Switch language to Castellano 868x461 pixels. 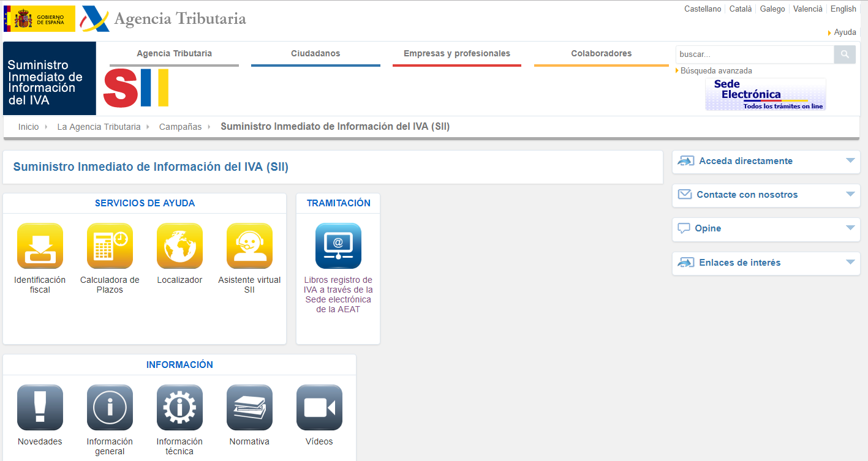tap(703, 9)
